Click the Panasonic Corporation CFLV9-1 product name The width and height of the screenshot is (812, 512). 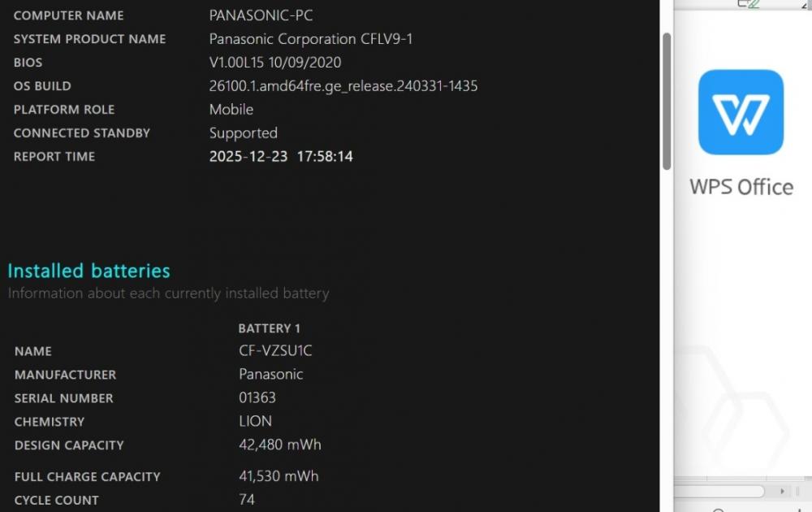311,39
